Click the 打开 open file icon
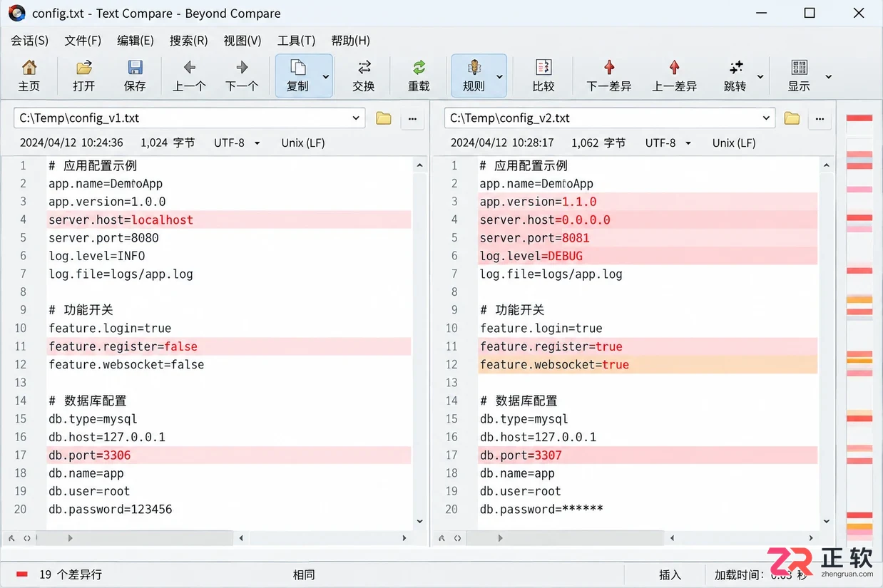 point(83,76)
